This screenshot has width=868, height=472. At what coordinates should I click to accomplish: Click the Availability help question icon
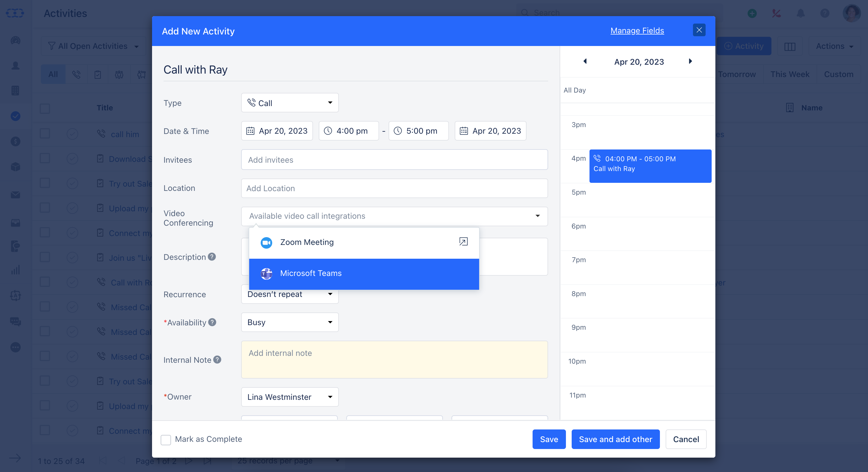coord(212,322)
